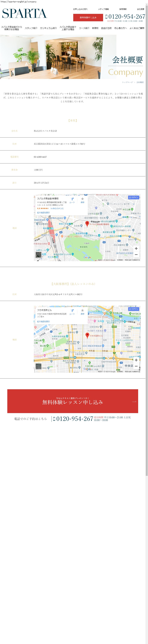Click the capital value 1100万円

click(38, 170)
